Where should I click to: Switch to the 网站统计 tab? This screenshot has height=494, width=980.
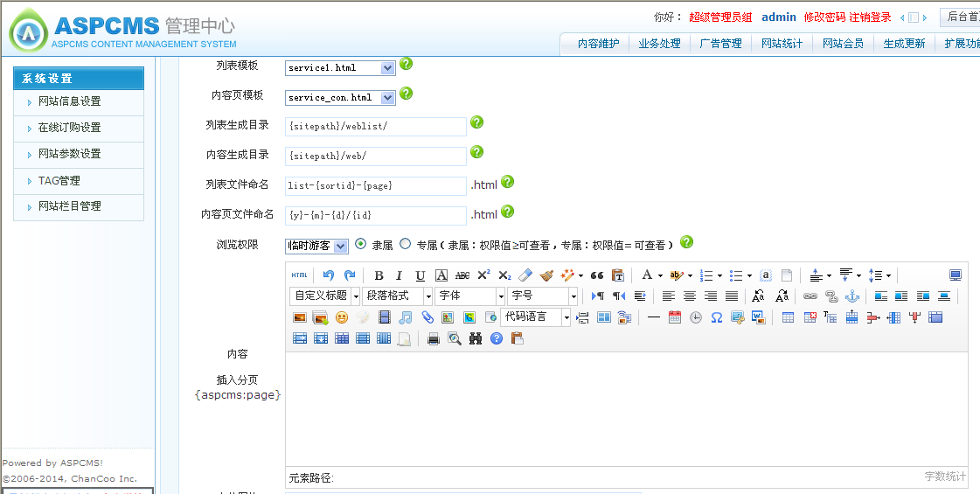click(782, 43)
